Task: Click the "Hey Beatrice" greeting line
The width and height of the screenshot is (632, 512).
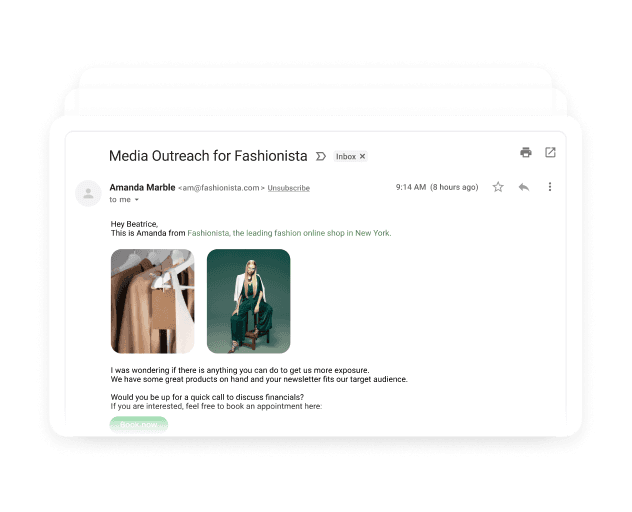Action: (x=134, y=224)
